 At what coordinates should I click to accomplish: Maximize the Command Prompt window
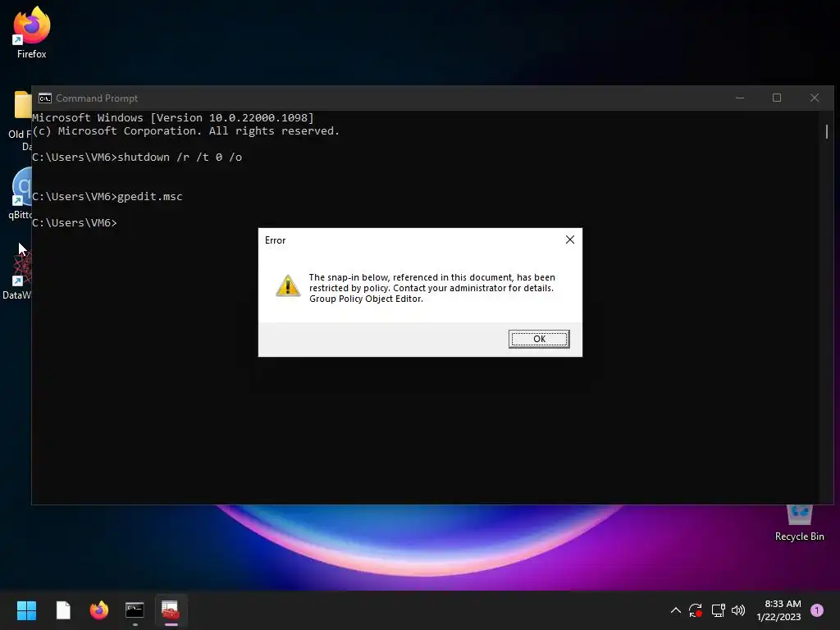click(777, 98)
